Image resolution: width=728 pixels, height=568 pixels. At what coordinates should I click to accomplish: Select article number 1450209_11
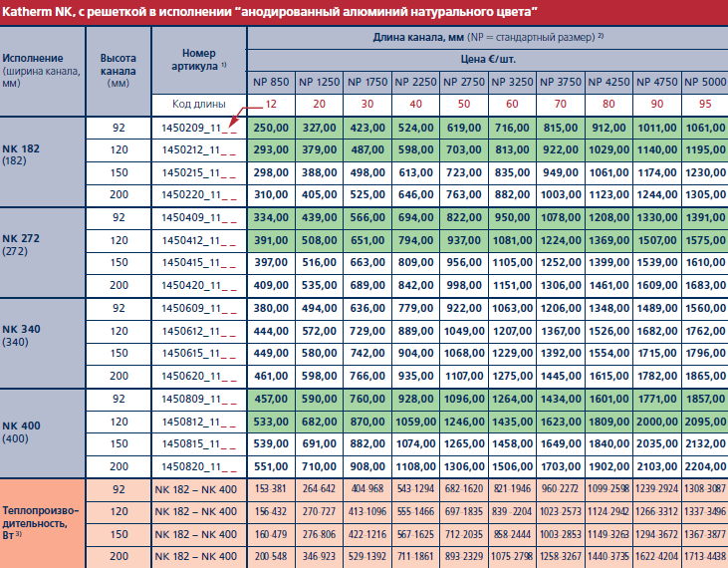coord(199,128)
